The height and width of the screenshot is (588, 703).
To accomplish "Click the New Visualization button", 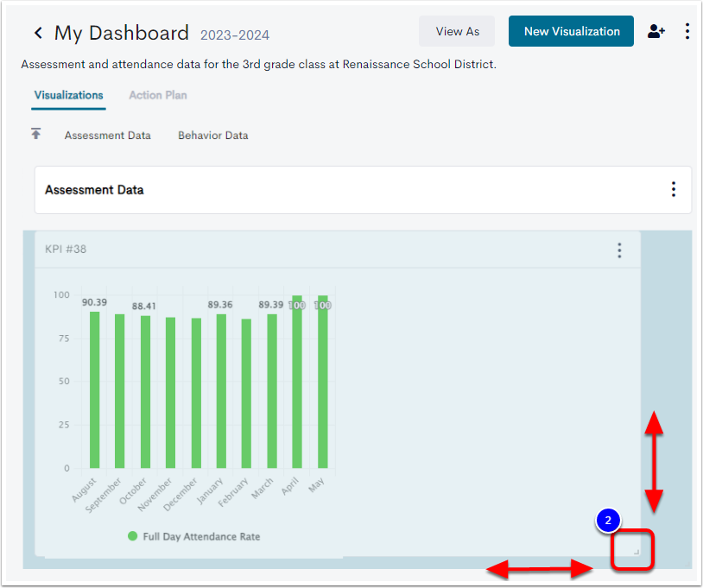I will pos(571,31).
